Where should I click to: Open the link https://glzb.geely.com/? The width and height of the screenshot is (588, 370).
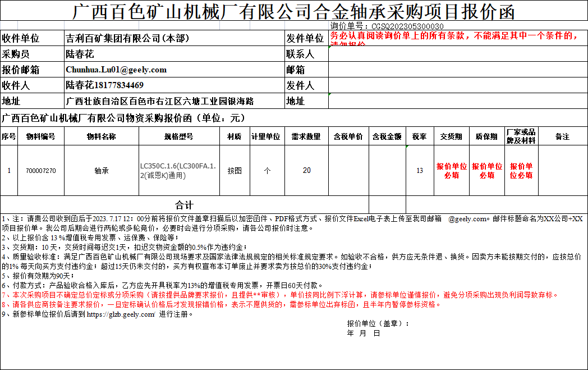pyautogui.click(x=121, y=314)
